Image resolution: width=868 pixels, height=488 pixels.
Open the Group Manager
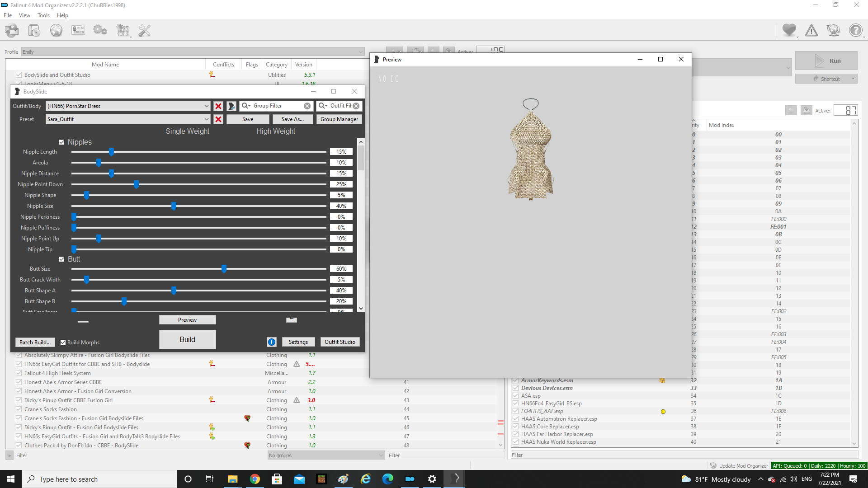click(x=339, y=119)
